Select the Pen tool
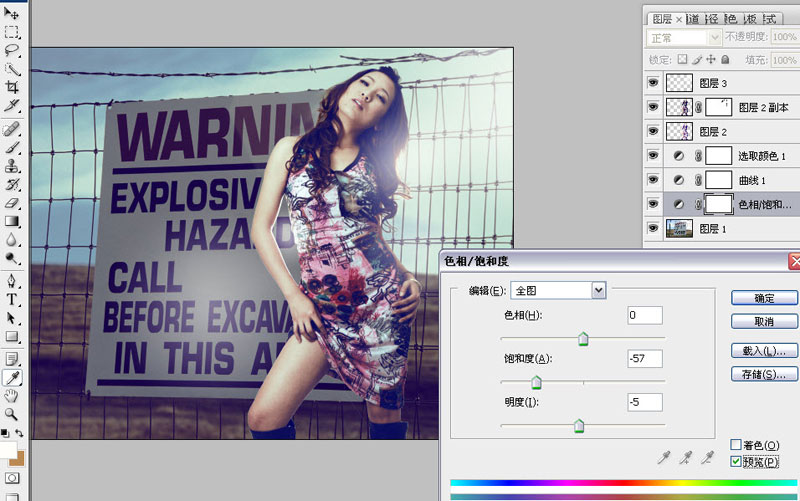 [x=11, y=281]
